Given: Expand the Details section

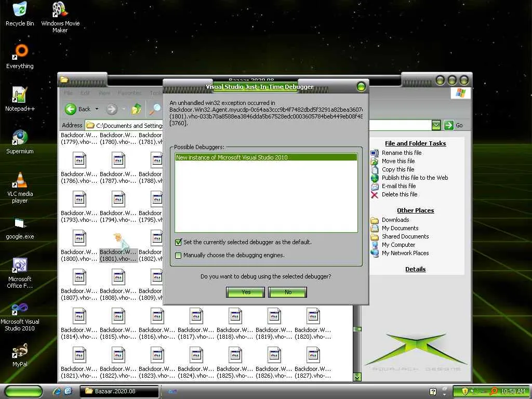Looking at the screenshot, I should click(x=415, y=269).
